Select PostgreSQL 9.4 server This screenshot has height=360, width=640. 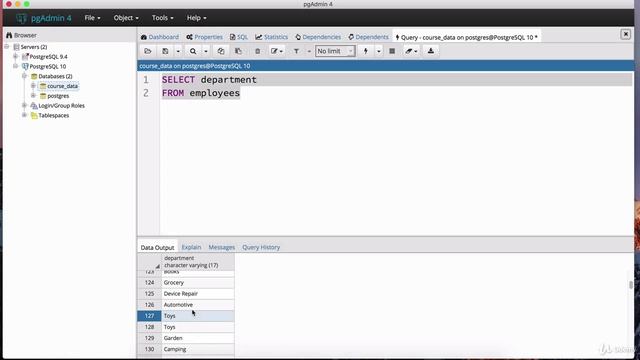pos(48,57)
